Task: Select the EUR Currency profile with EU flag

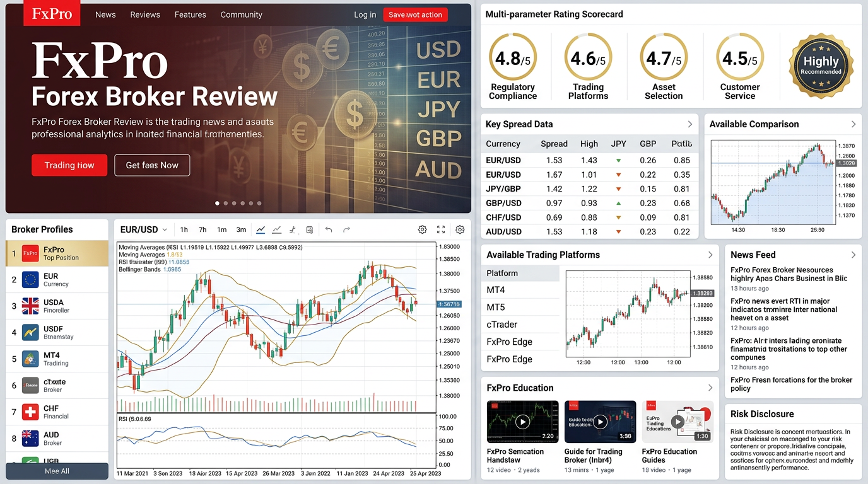Action: (57, 280)
